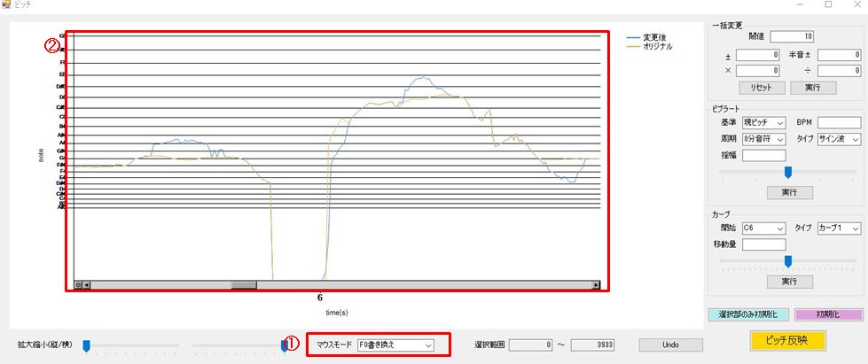Click the Undo button
Image resolution: width=868 pixels, height=364 pixels.
click(670, 344)
